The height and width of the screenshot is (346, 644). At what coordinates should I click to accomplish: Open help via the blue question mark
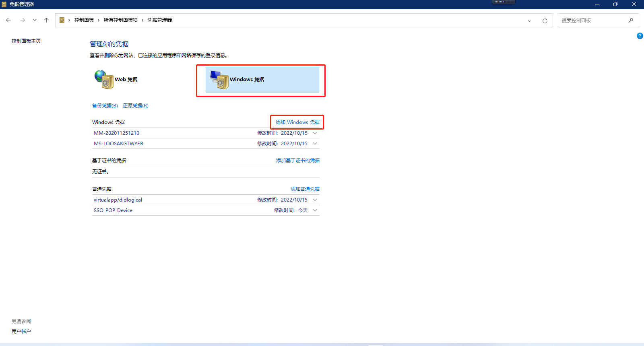pos(640,36)
